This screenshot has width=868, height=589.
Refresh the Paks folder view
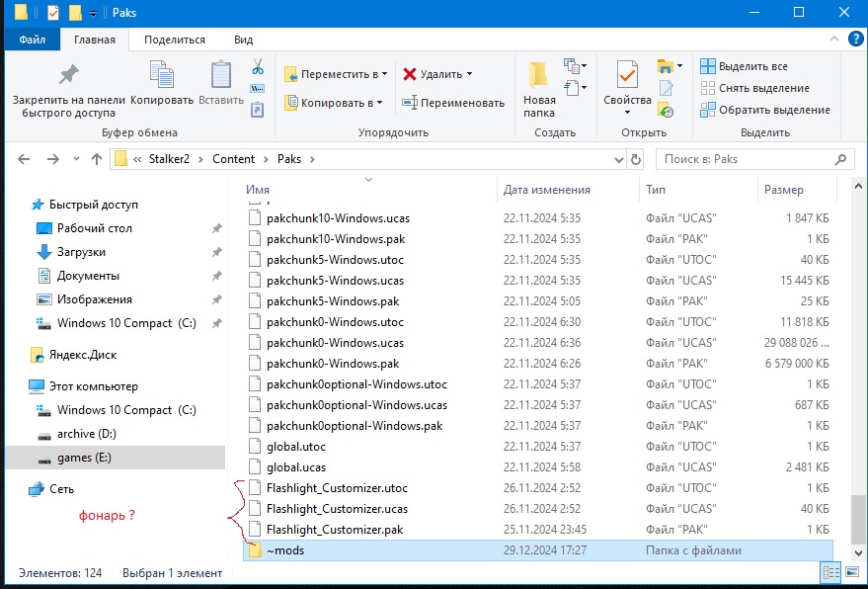(x=636, y=159)
